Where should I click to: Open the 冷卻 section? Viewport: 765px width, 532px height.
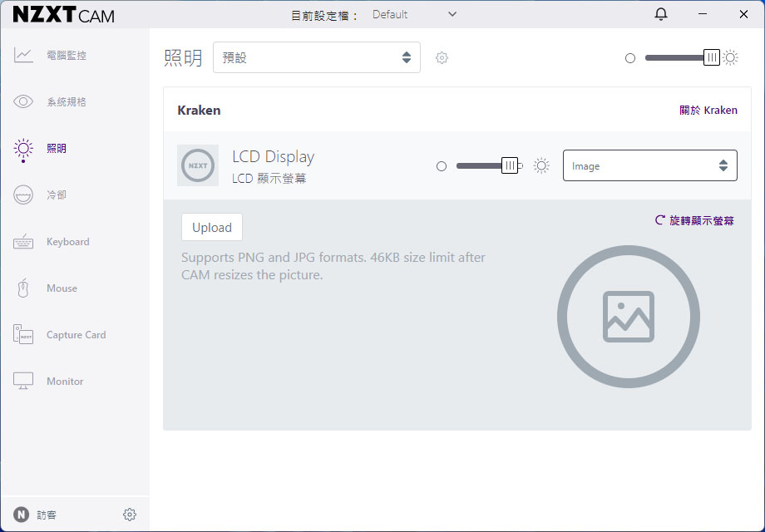pyautogui.click(x=57, y=195)
